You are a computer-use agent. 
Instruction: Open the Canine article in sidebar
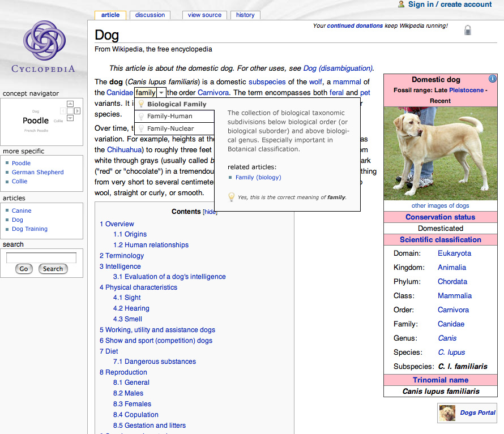tap(22, 210)
